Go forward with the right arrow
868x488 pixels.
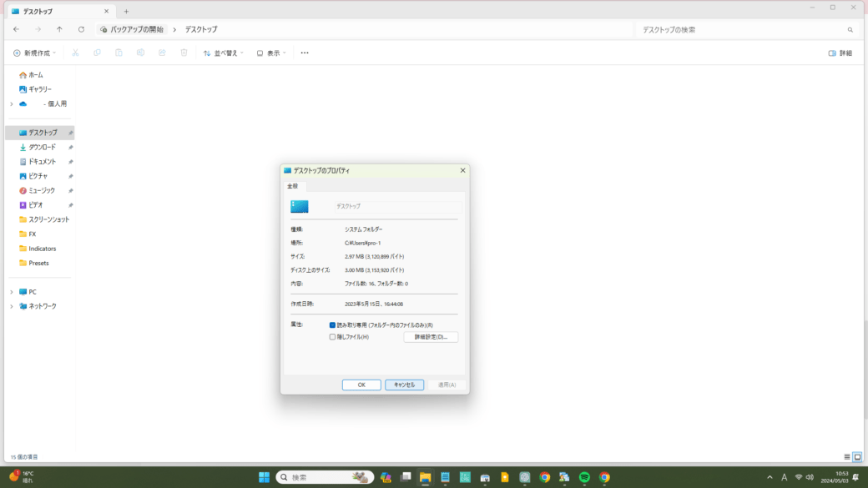pos(38,29)
